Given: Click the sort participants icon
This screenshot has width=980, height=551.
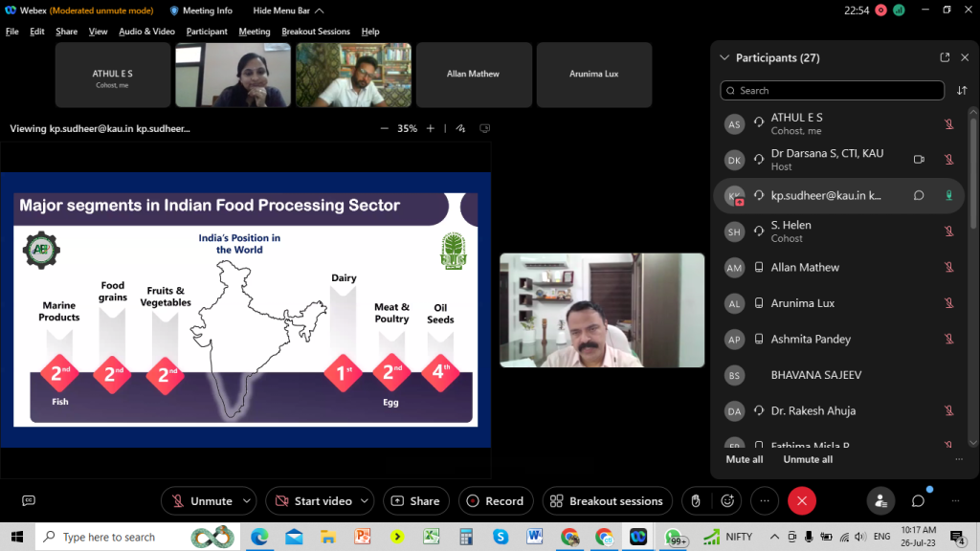Looking at the screenshot, I should point(962,91).
